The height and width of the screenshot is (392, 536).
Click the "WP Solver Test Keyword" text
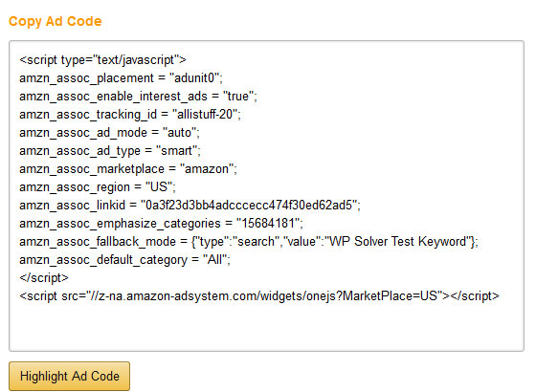point(398,241)
